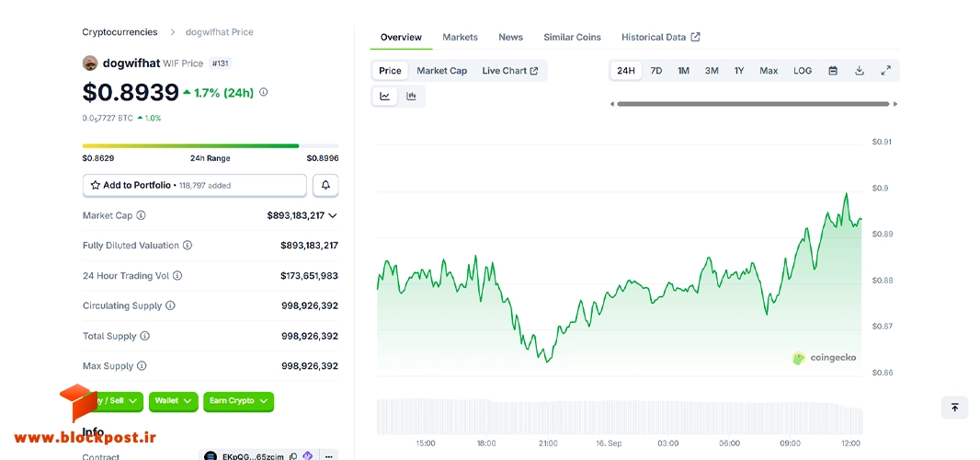
Task: Switch to the Markets tab
Action: click(x=460, y=37)
